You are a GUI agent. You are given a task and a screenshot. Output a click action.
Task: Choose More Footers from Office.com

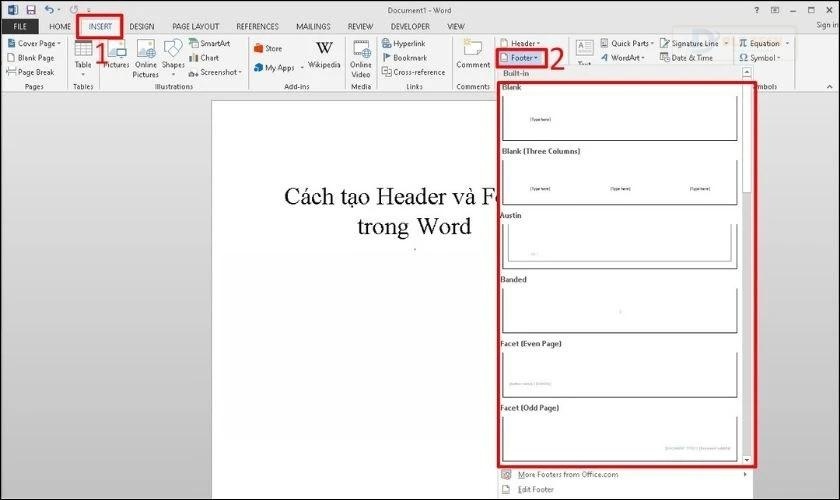tap(568, 474)
